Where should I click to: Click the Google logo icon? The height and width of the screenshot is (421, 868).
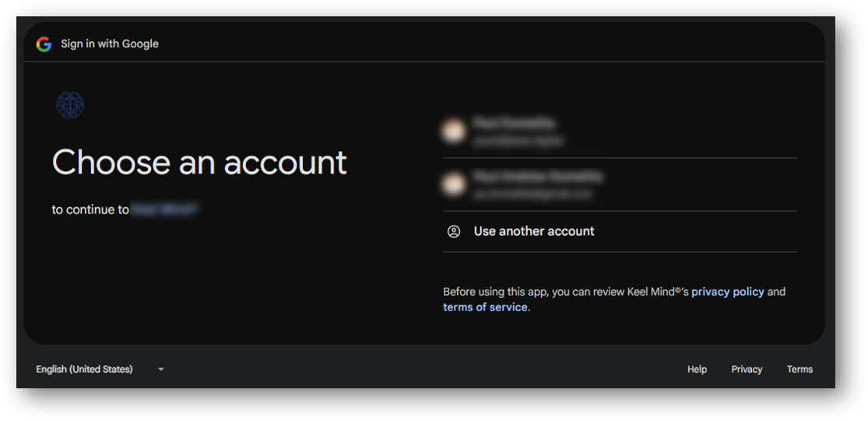pos(44,44)
